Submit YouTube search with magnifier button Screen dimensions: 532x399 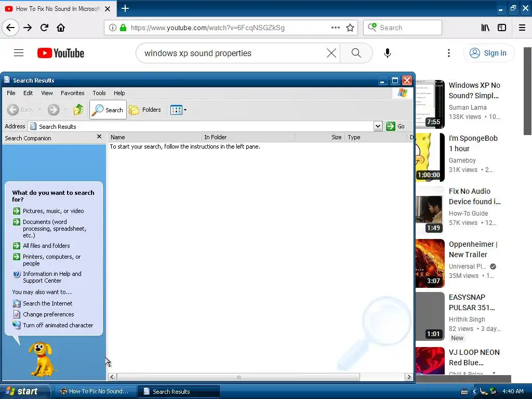(x=356, y=53)
